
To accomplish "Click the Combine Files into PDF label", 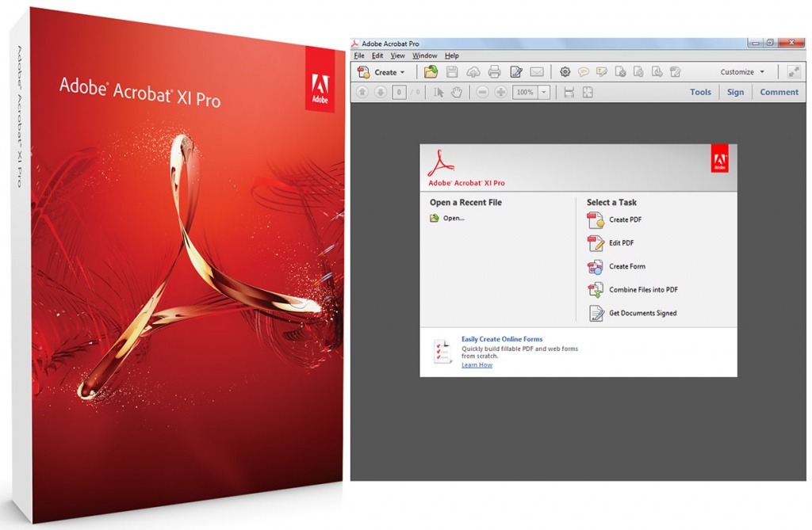I will (x=643, y=290).
